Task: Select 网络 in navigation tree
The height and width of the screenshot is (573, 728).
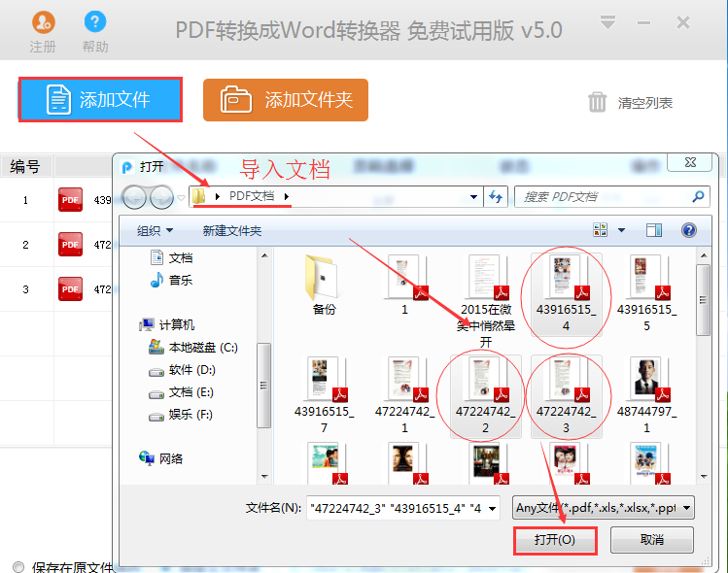Action: [160, 458]
